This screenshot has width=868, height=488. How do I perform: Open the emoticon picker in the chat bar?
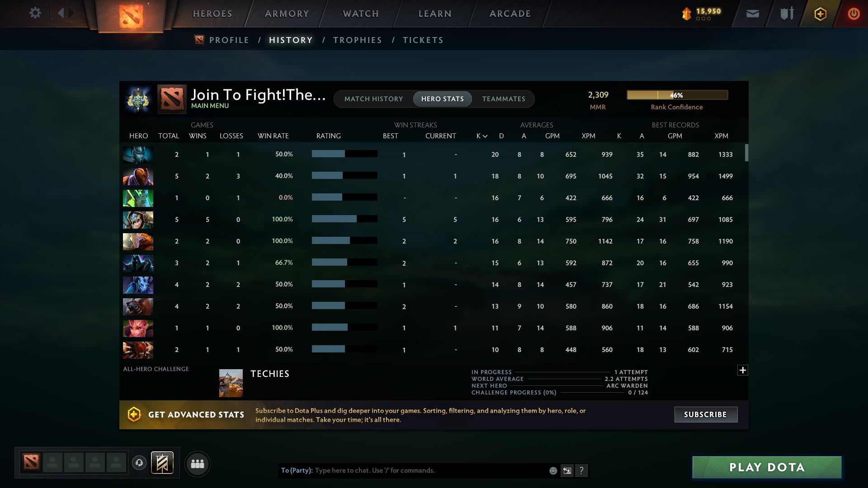(553, 470)
